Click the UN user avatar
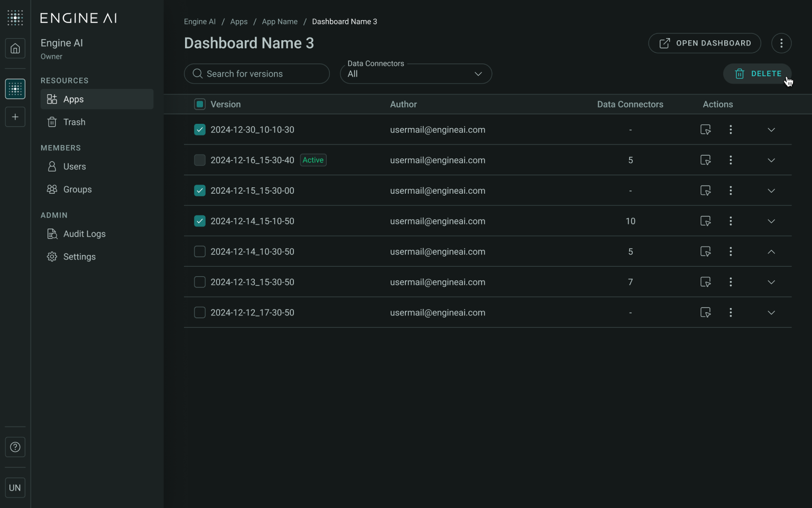The height and width of the screenshot is (508, 812). point(15,488)
